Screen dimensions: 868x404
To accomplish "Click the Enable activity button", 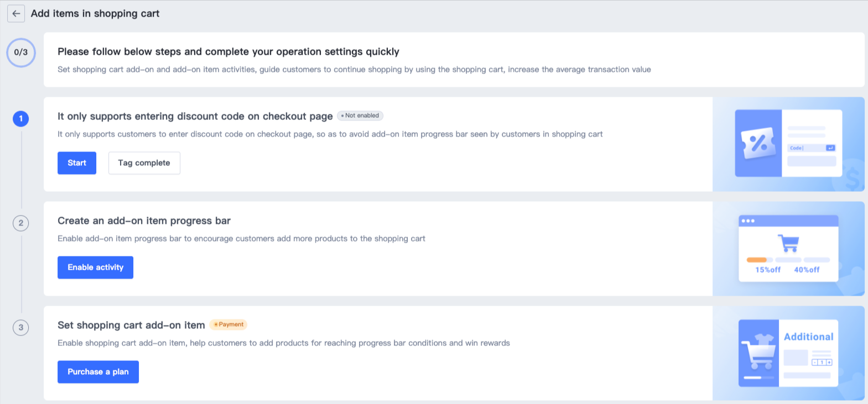I will [x=95, y=267].
